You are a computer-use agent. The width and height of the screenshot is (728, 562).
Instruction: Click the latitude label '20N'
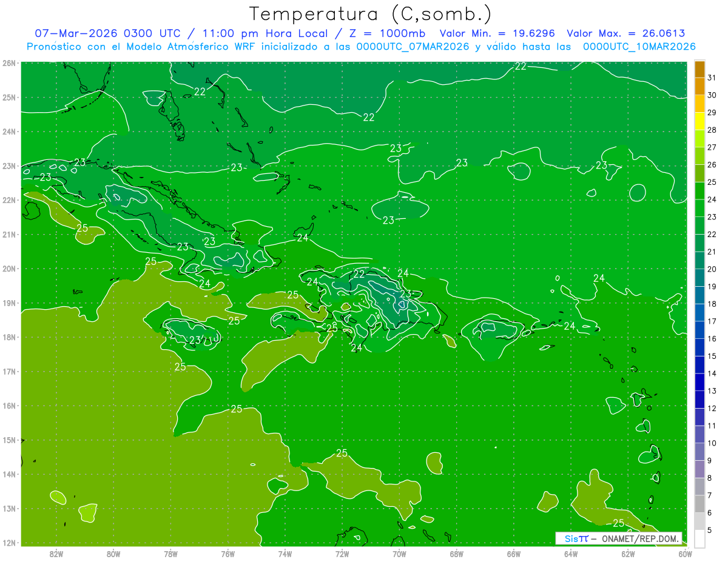pyautogui.click(x=9, y=269)
